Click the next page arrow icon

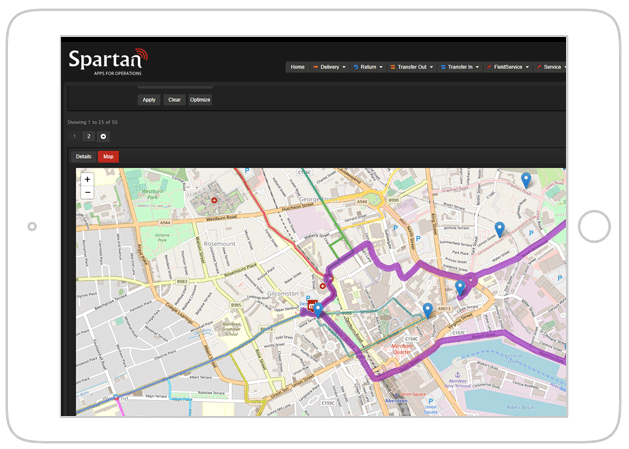pyautogui.click(x=103, y=136)
